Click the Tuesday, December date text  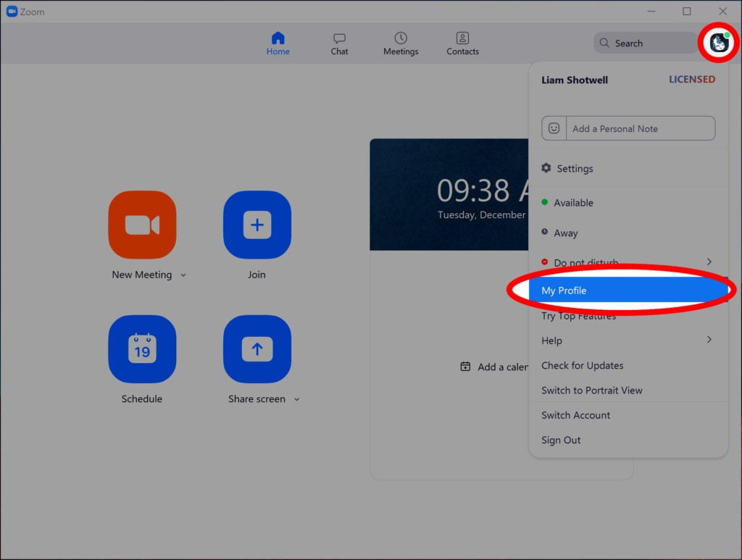481,214
